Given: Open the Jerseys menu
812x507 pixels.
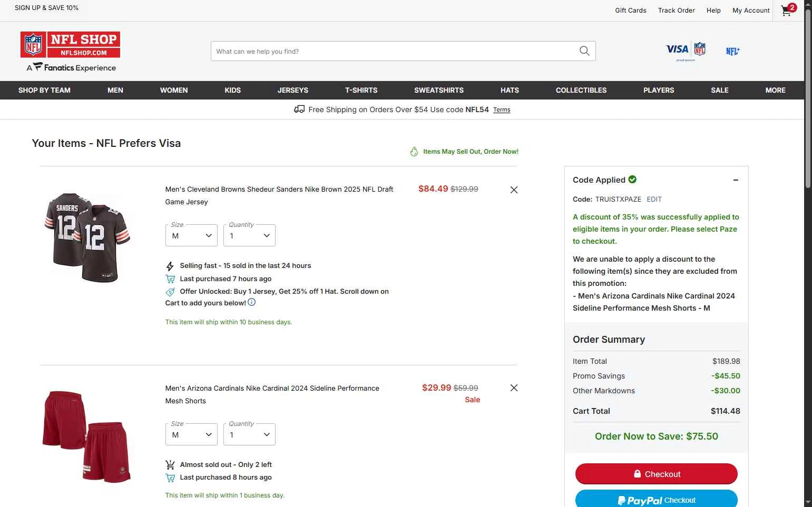Looking at the screenshot, I should tap(293, 90).
